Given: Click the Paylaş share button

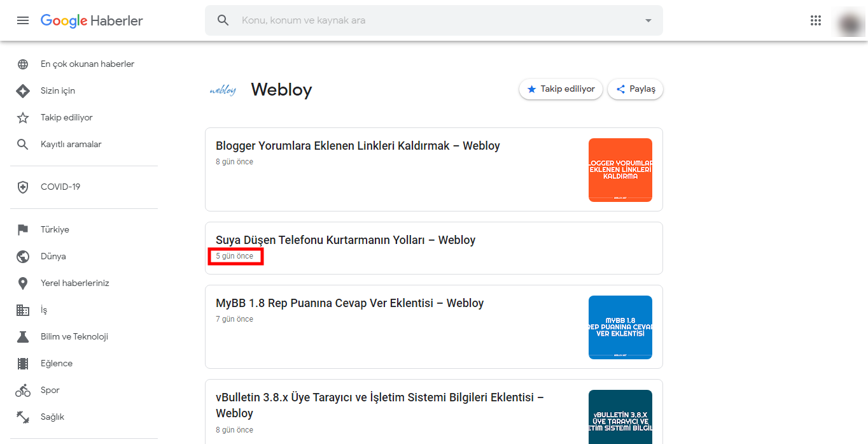Looking at the screenshot, I should coord(636,89).
